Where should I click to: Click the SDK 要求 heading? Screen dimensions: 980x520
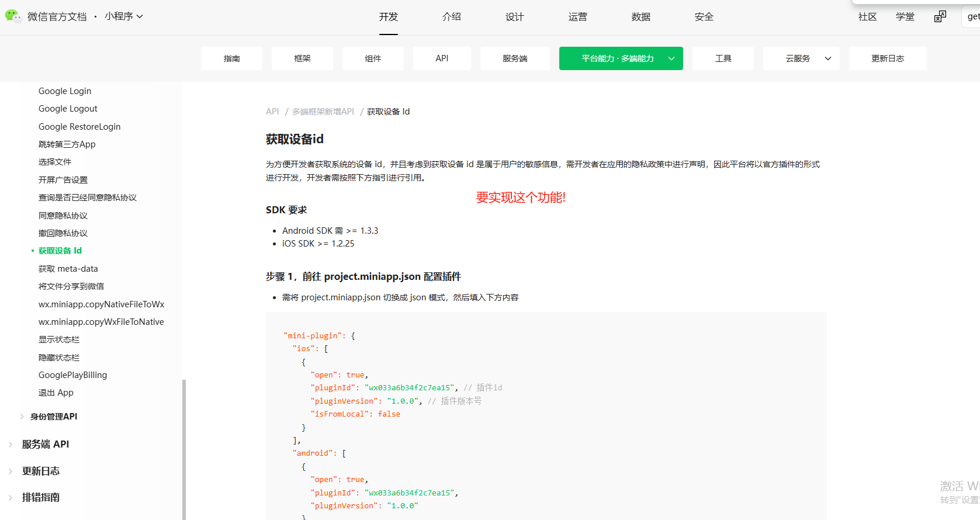tap(286, 210)
